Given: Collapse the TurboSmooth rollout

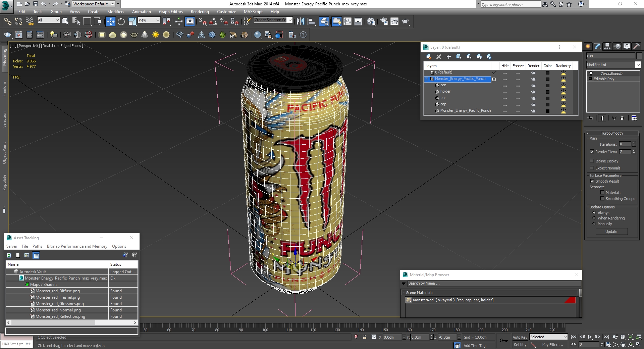Looking at the screenshot, I should [612, 133].
